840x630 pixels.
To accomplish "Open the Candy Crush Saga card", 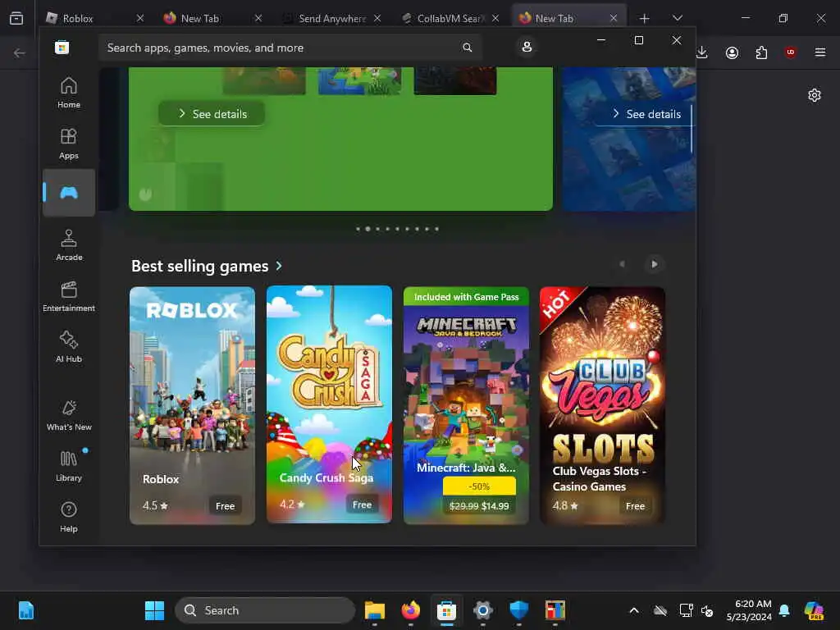I will 330,404.
